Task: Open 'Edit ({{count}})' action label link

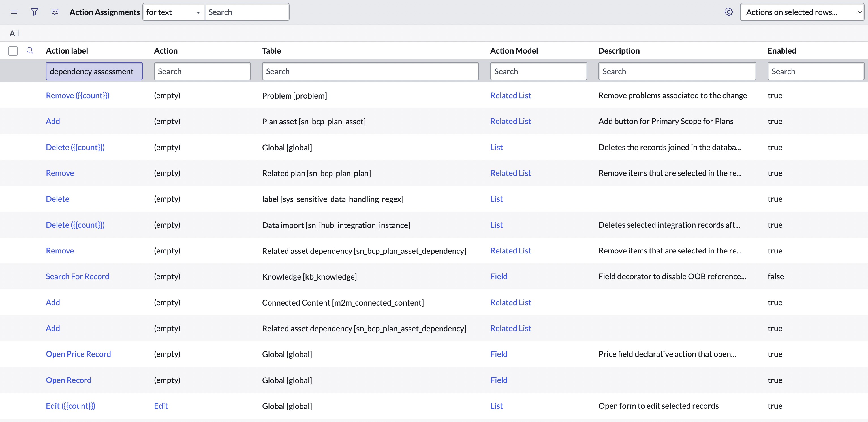Action: (70, 406)
